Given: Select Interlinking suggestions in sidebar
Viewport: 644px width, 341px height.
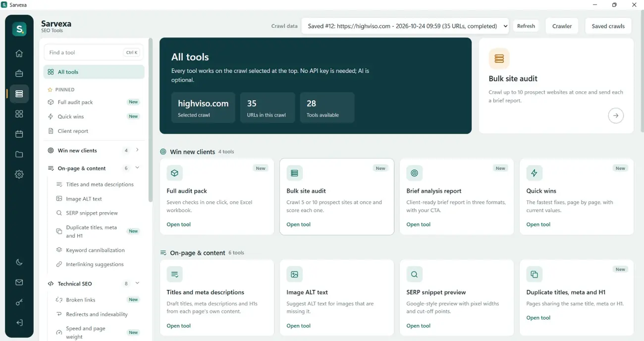Looking at the screenshot, I should (98, 264).
